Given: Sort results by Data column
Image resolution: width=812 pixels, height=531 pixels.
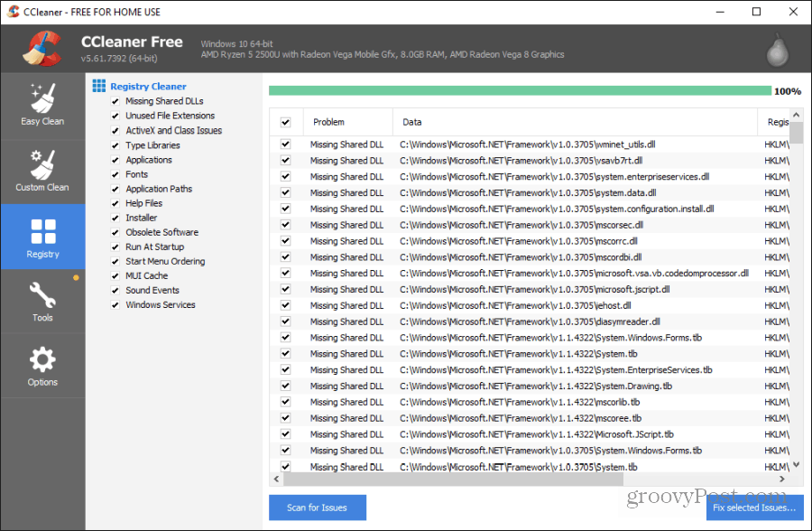Looking at the screenshot, I should (575, 123).
